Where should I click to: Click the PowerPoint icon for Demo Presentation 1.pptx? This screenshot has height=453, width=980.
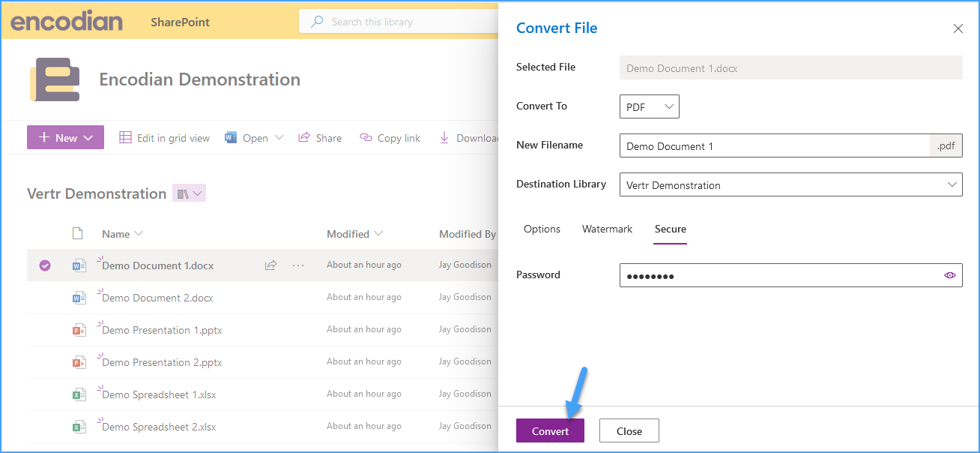pyautogui.click(x=79, y=330)
